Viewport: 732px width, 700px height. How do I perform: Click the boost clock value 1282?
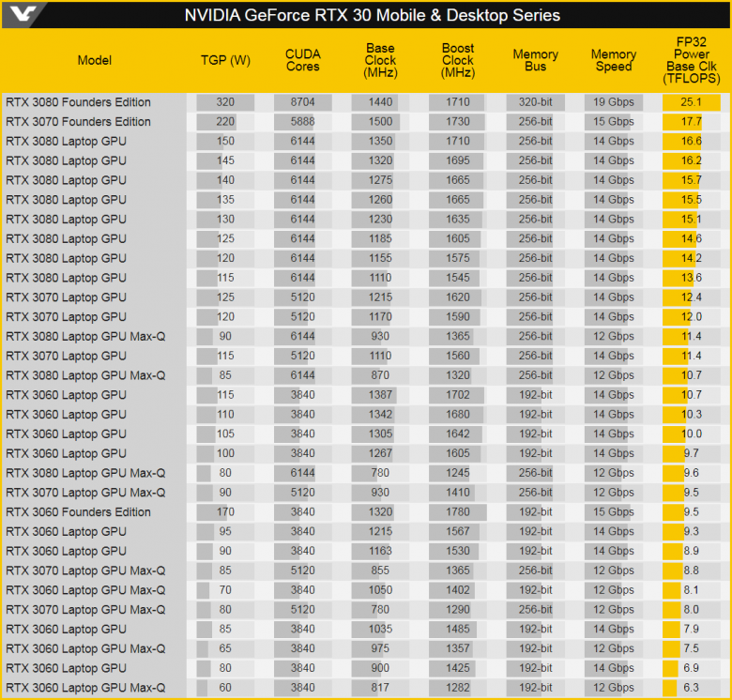click(458, 688)
